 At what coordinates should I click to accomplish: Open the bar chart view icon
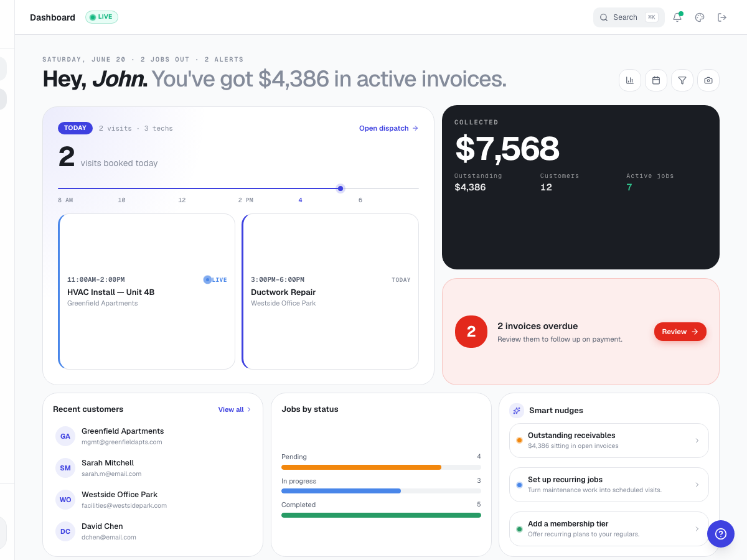point(630,80)
